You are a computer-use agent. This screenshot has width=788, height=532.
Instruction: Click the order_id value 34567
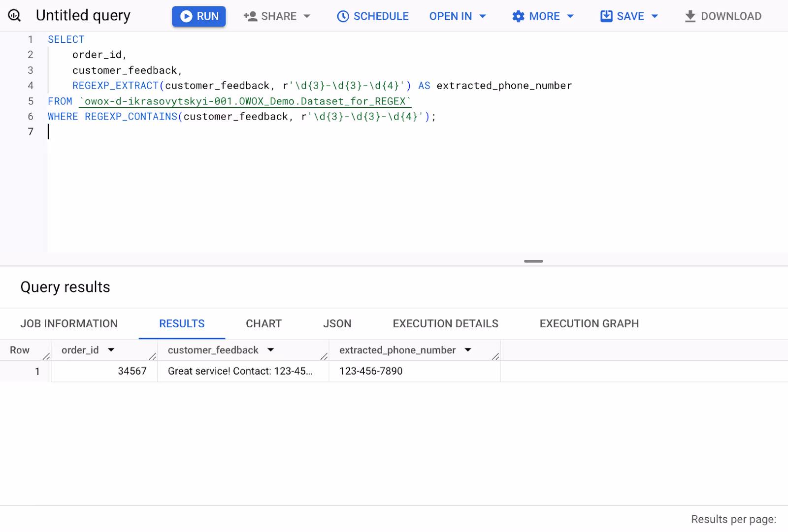[132, 371]
